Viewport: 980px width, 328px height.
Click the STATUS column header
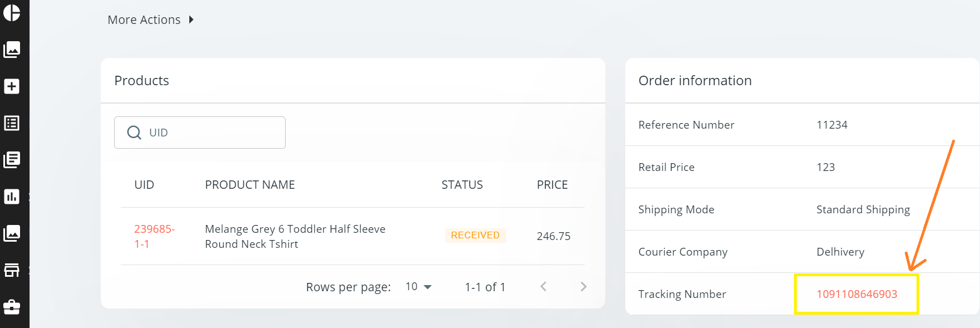[x=462, y=185]
